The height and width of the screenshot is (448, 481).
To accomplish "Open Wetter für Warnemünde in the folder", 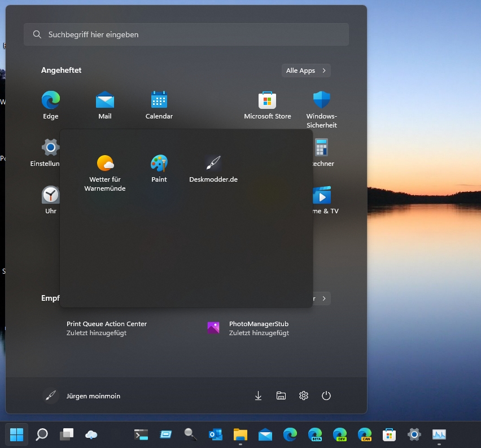I will 105,173.
